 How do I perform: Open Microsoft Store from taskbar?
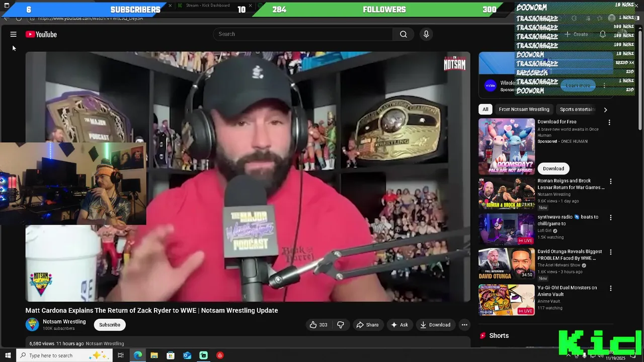pyautogui.click(x=171, y=355)
